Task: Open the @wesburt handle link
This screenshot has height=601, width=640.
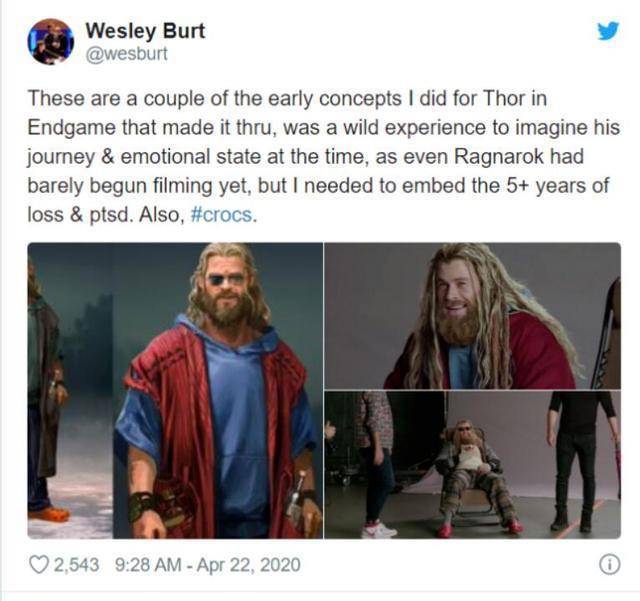Action: [x=126, y=54]
